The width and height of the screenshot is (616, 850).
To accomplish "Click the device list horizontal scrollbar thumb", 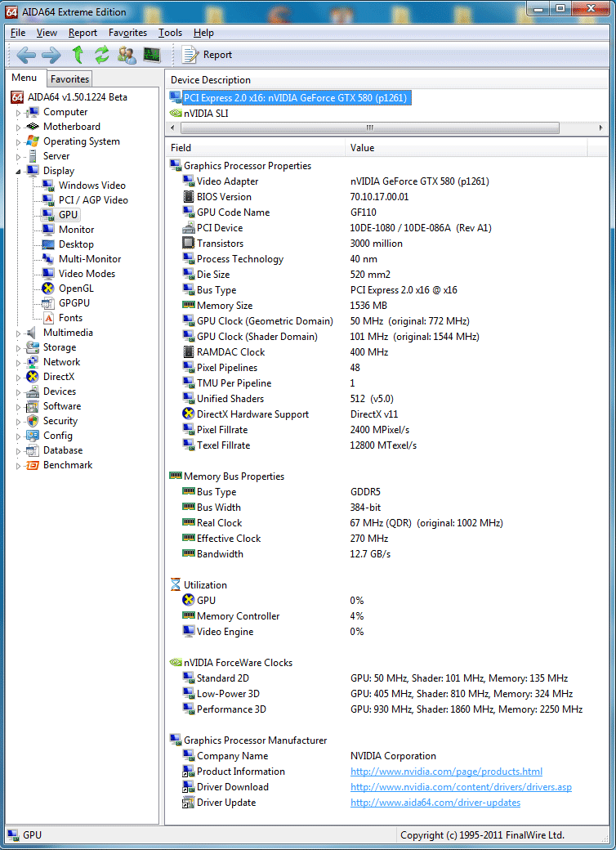I will tap(369, 128).
